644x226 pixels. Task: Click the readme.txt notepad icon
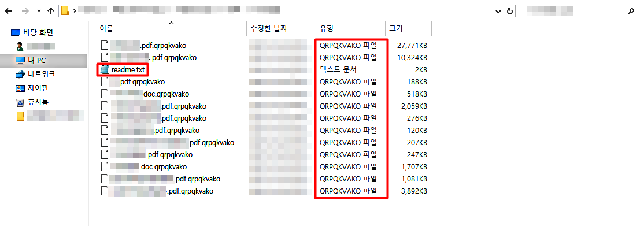(104, 70)
